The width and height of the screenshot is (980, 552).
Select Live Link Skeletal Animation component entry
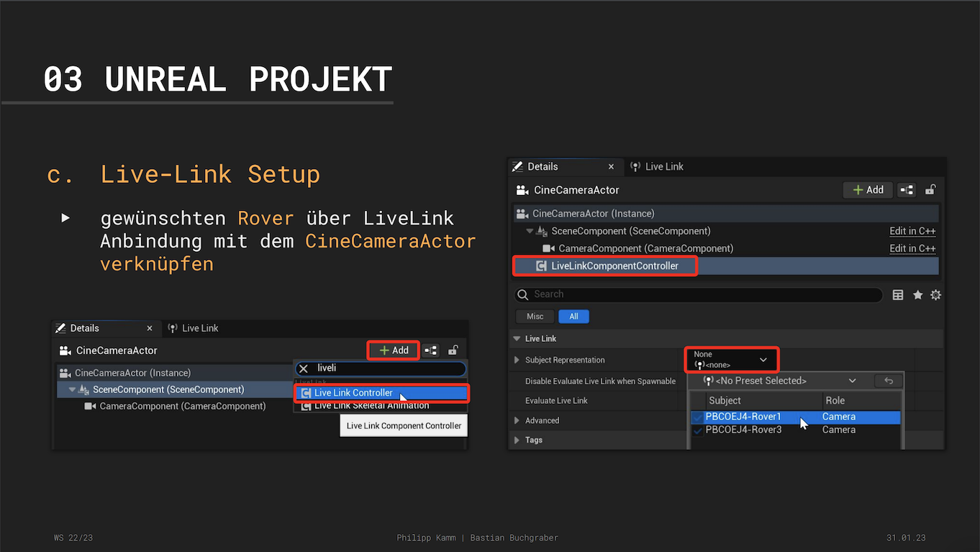pyautogui.click(x=371, y=406)
